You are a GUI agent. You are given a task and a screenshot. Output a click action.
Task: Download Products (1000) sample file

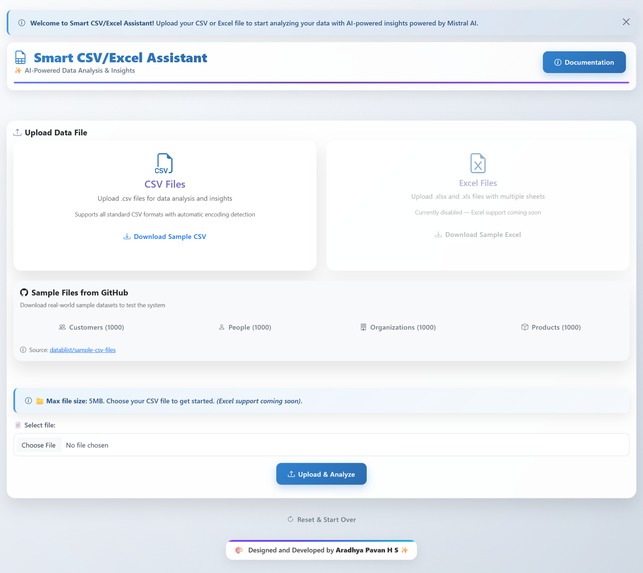(551, 327)
